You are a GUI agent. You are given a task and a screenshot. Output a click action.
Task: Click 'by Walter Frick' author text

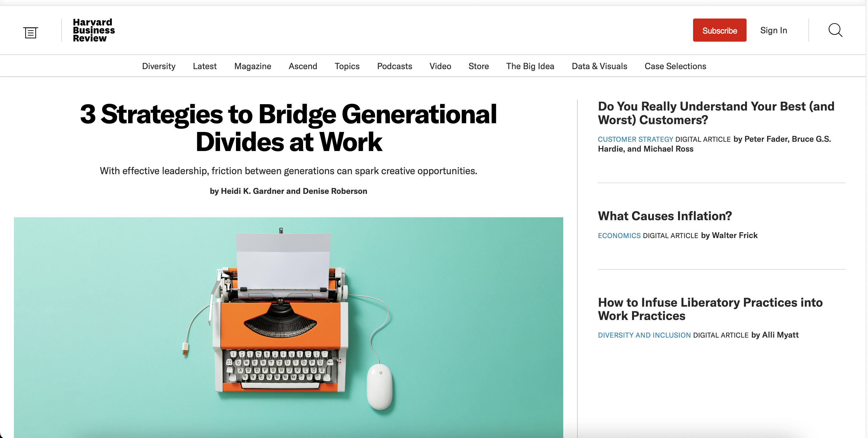(729, 235)
